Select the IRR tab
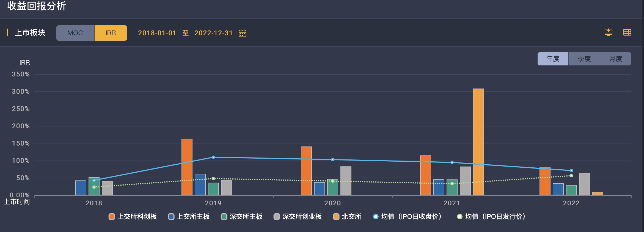This screenshot has width=644, height=232. coord(111,33)
